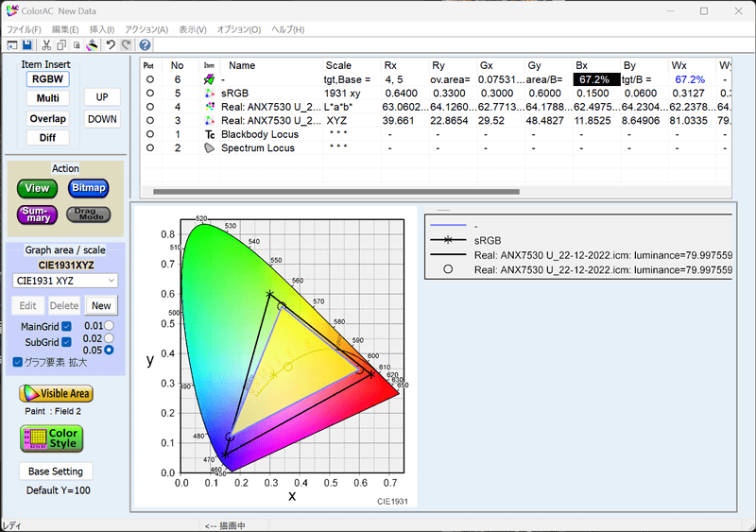Click the Visible Area button
Screen dimensions: 756x532
[56, 393]
